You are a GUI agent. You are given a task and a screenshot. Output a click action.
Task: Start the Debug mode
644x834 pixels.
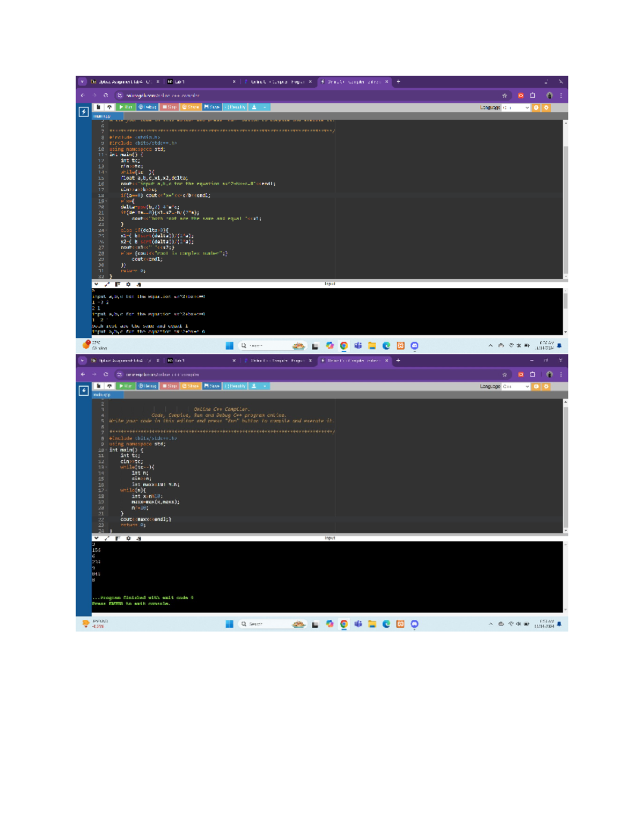(x=148, y=107)
